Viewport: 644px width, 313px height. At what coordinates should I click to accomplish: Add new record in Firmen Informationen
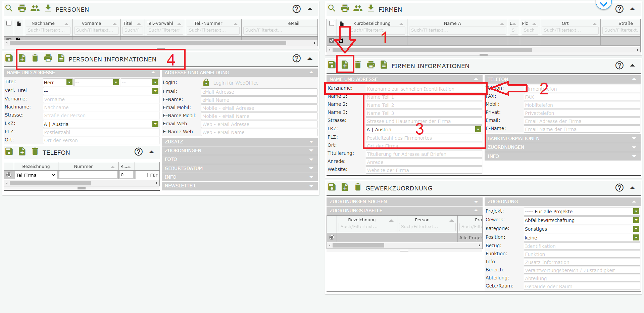click(345, 65)
